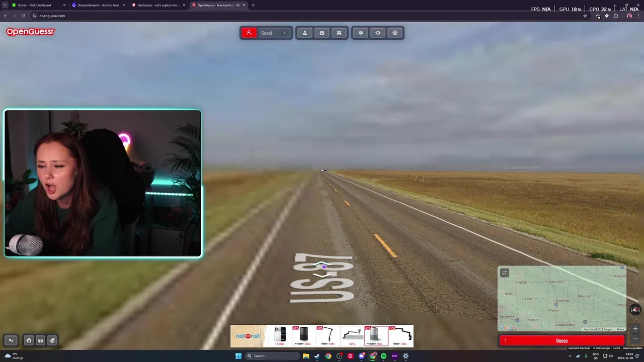Show hidden system tray icons

point(570,356)
